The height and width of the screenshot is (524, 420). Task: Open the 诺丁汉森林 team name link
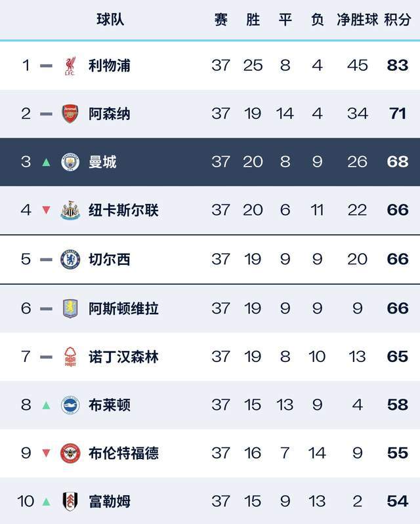[123, 357]
